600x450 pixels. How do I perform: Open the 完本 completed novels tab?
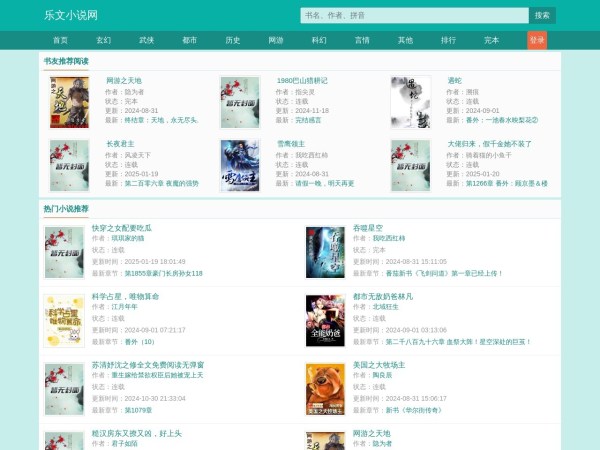click(x=491, y=40)
